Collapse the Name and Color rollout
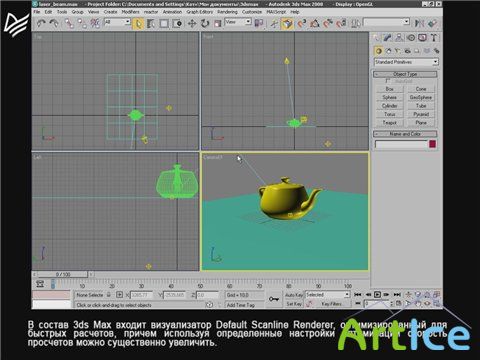The image size is (480, 360). [405, 134]
